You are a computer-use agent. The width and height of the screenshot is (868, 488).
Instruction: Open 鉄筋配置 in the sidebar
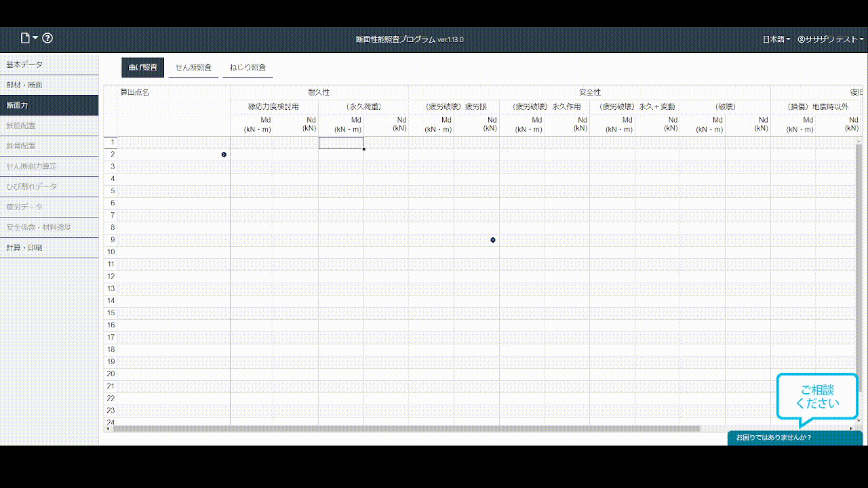49,125
